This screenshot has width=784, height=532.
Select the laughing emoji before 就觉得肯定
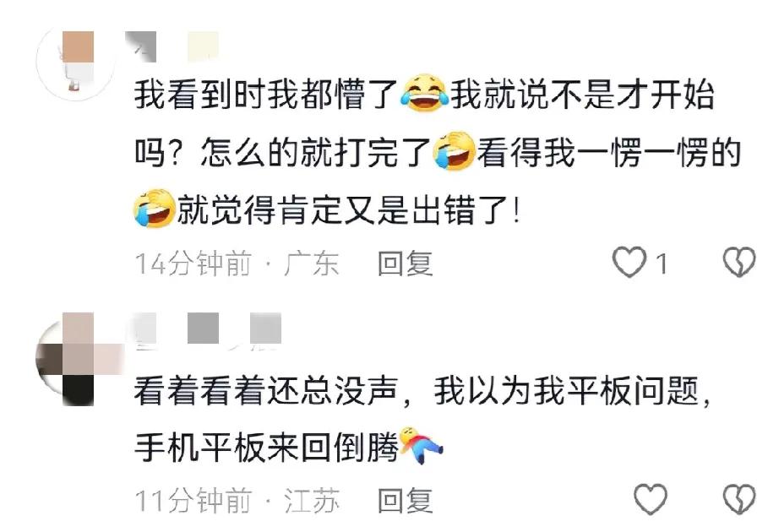(155, 209)
